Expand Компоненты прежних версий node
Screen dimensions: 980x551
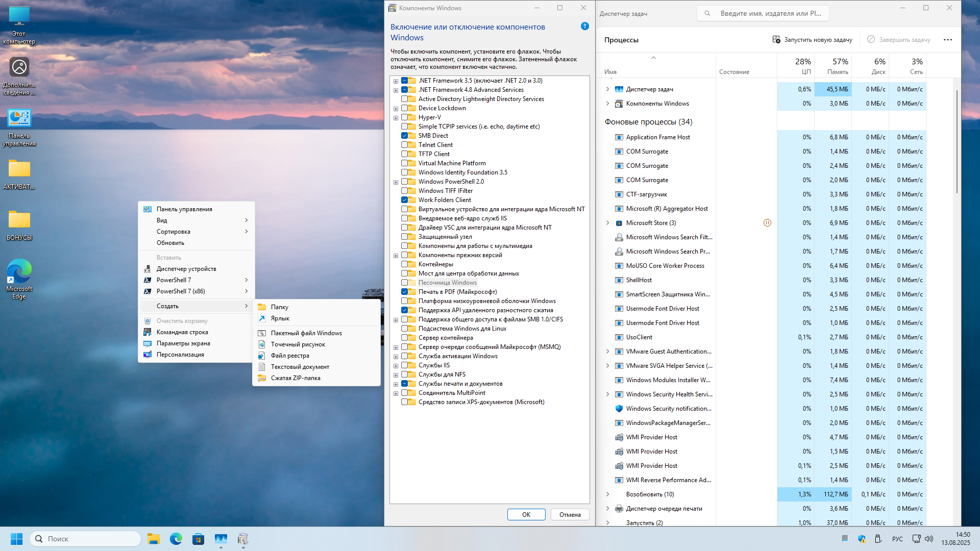click(396, 256)
